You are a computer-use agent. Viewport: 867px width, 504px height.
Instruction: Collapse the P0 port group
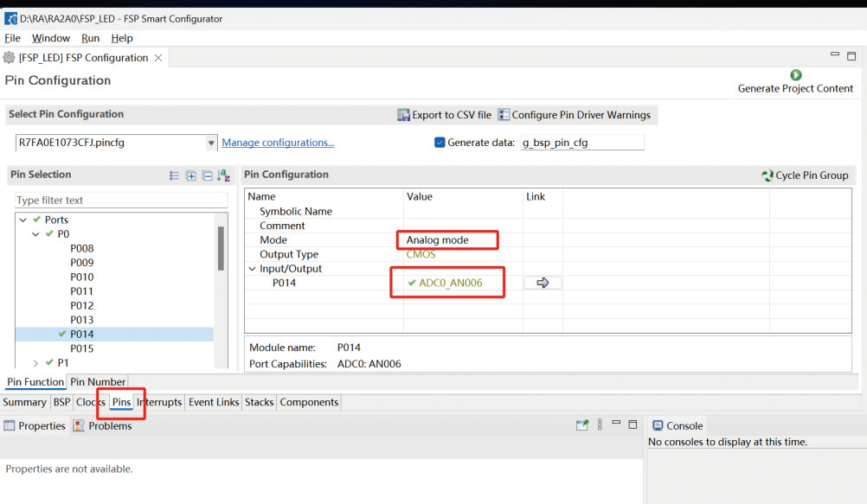[x=36, y=233]
